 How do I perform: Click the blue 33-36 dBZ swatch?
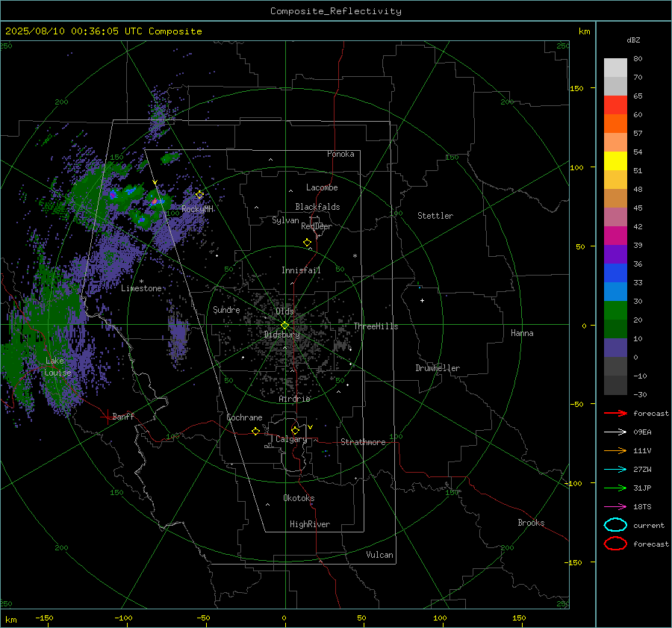615,273
